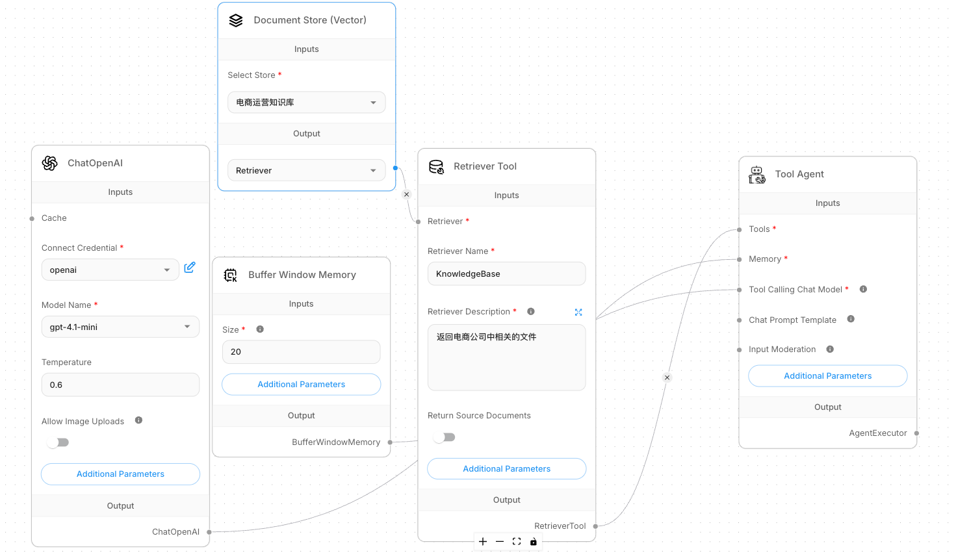This screenshot has height=560, width=956.
Task: Open the Connect Credential openai dropdown
Action: tap(110, 270)
